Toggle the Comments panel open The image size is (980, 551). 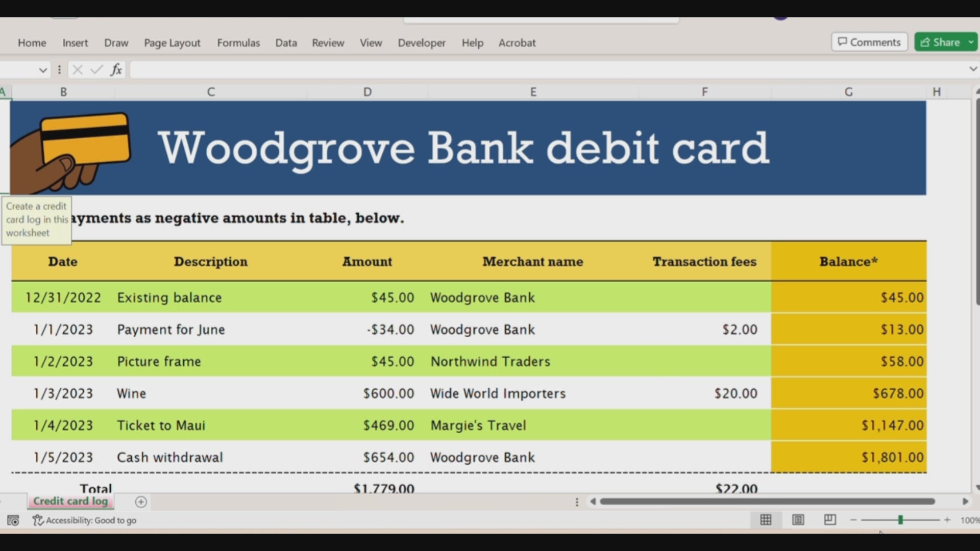(870, 42)
